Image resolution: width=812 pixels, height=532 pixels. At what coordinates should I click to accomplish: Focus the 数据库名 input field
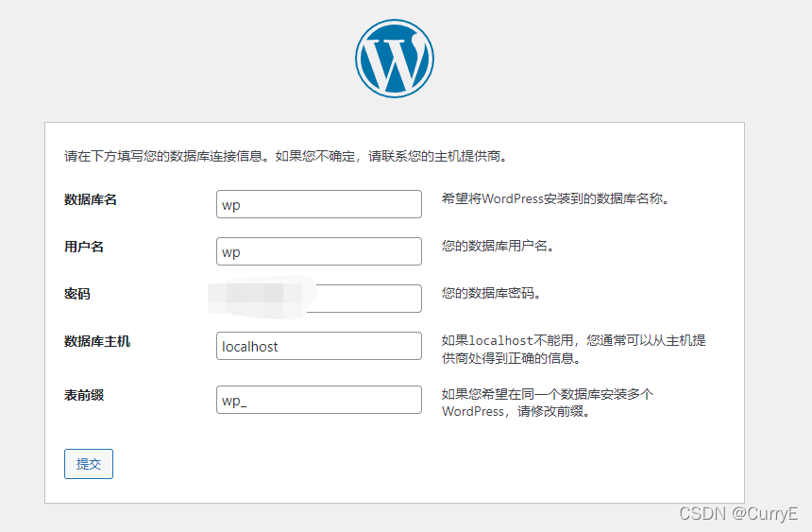click(x=319, y=204)
